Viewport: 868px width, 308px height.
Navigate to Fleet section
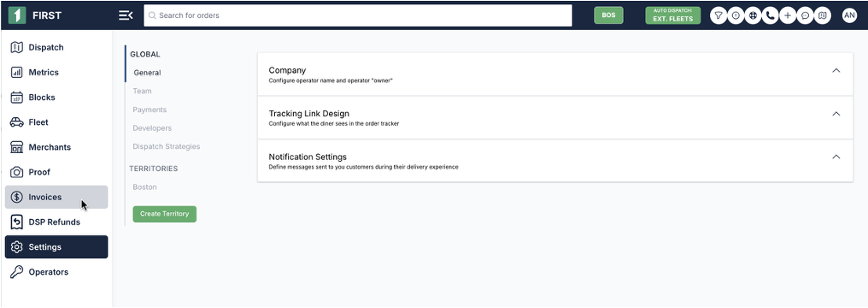56,122
